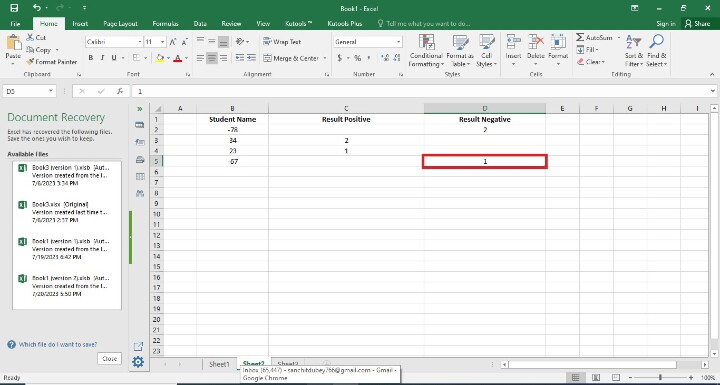Toggle Wrap Text
Screen dimensions: 720x385
click(282, 42)
